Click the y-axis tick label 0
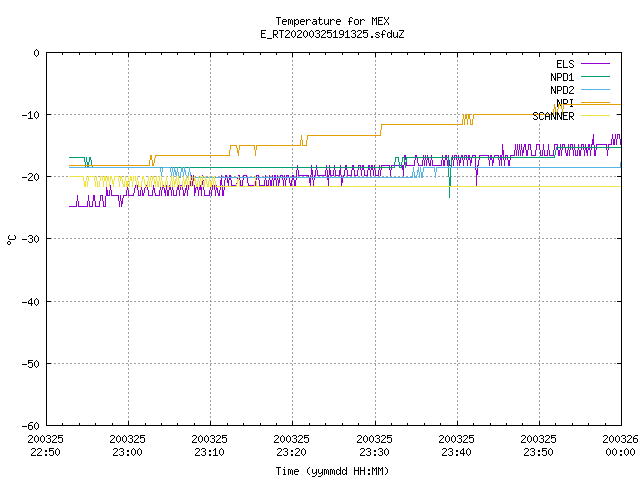The width and height of the screenshot is (640, 480). [x=37, y=53]
